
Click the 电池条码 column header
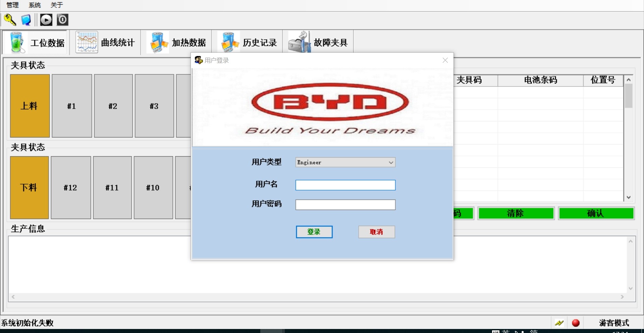tap(541, 80)
